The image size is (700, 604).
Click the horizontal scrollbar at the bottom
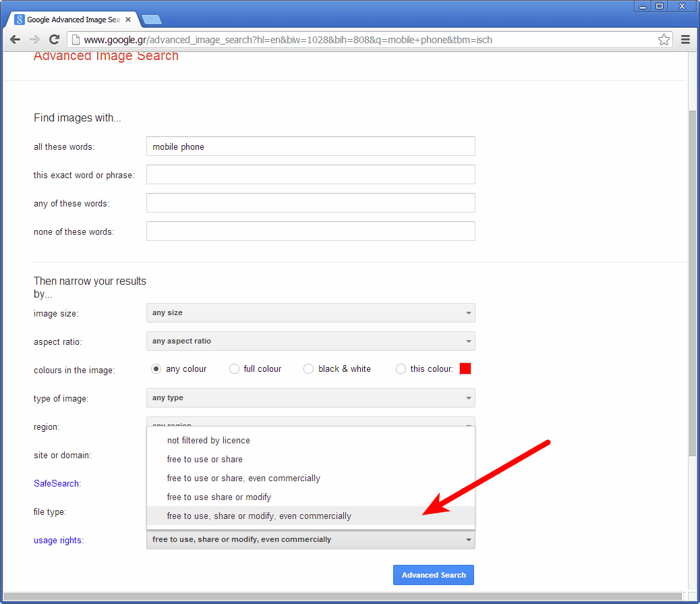pos(343,597)
